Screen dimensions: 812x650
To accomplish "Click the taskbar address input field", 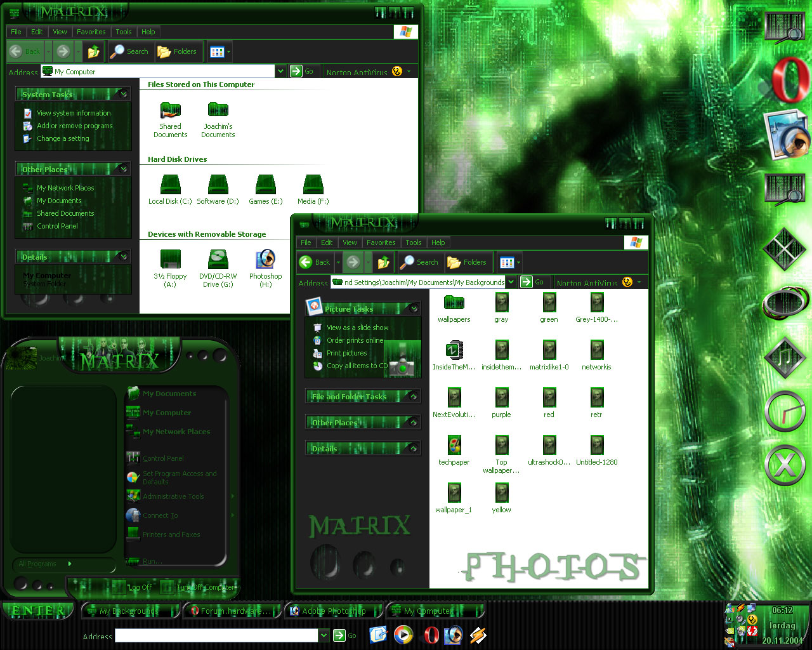I will [216, 635].
